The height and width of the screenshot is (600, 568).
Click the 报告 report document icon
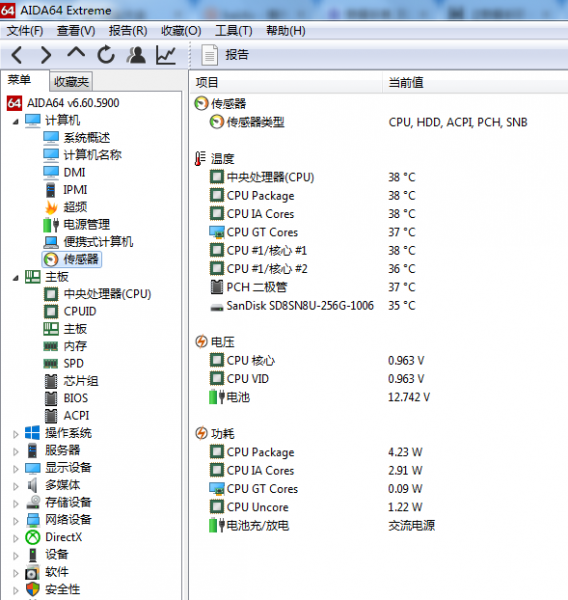coord(209,55)
